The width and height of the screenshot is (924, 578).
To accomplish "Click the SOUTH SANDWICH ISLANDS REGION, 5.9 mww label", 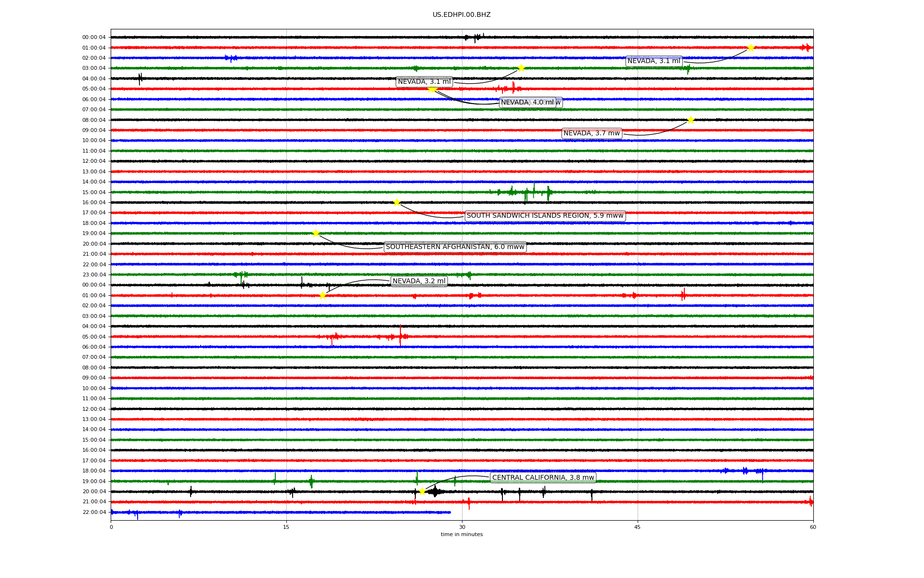I will [x=545, y=216].
